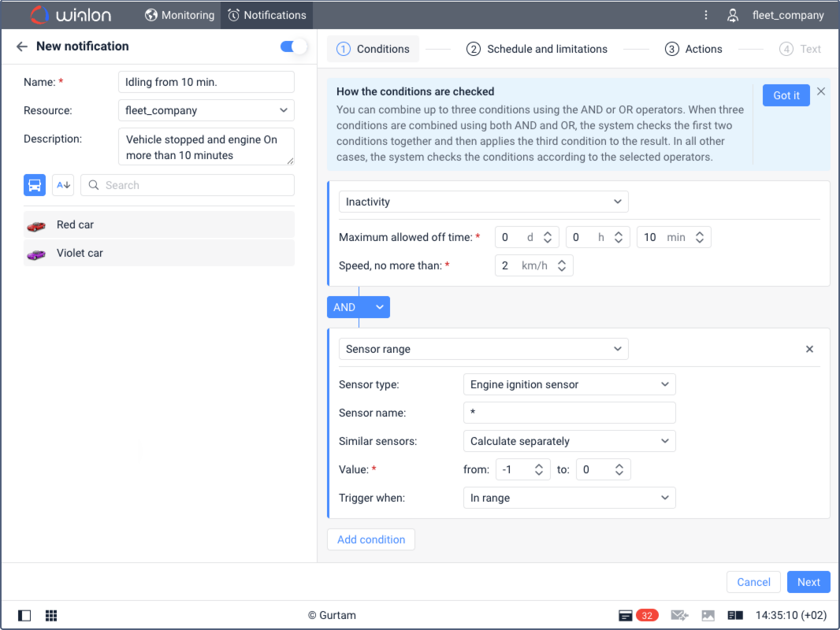Viewport: 840px width, 630px height.
Task: Click the Next button
Action: (808, 582)
